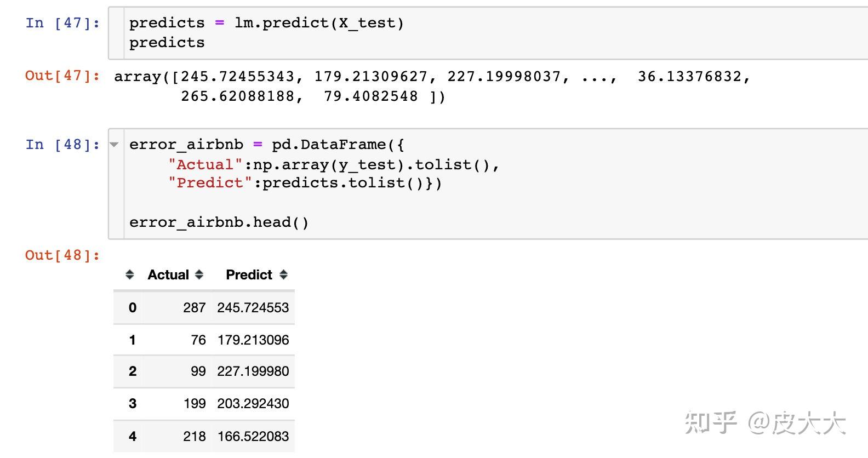868x458 pixels.
Task: Click the Zhihu watermark text
Action: 765,423
